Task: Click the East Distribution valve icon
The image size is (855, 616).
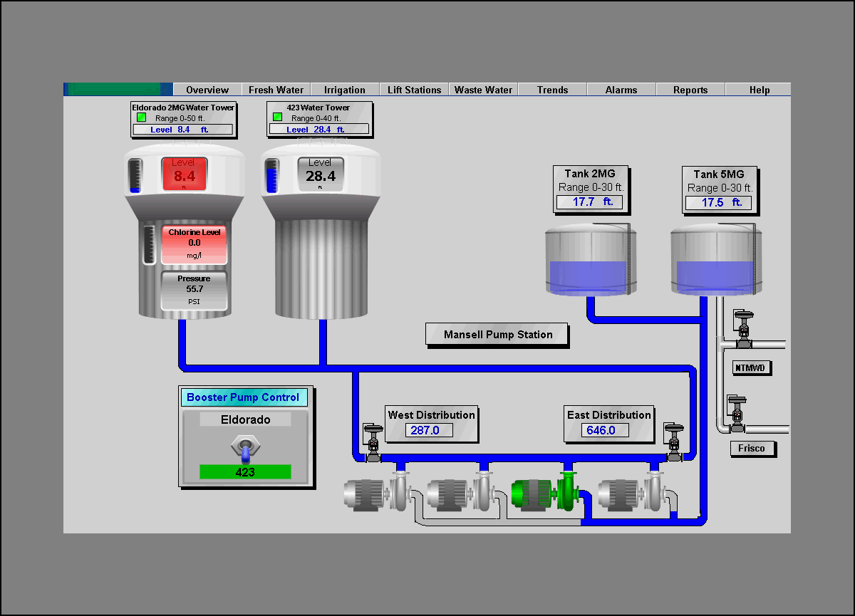Action: pos(673,443)
